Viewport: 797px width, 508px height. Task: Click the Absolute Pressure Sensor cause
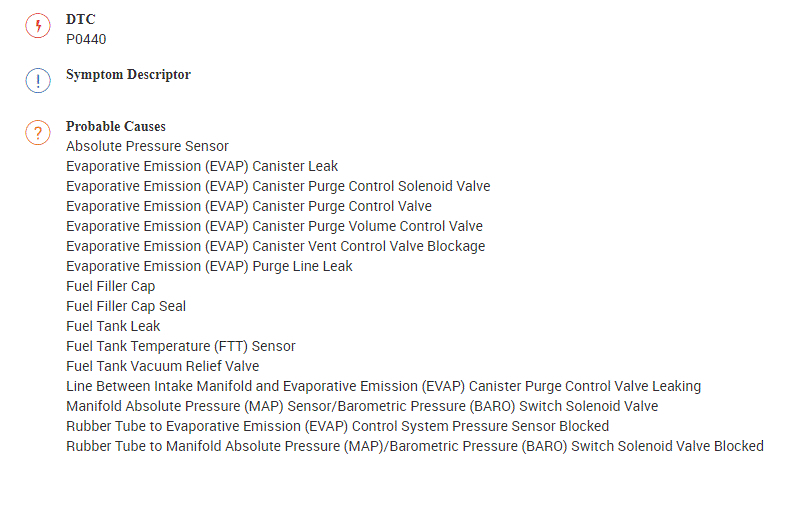pos(147,146)
